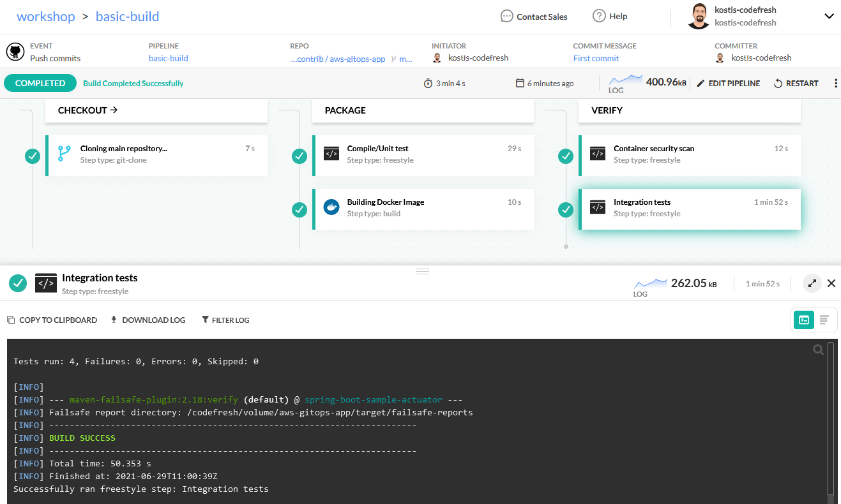841x504 pixels.
Task: Click the Compile/Unit test code icon
Action: pyautogui.click(x=331, y=154)
